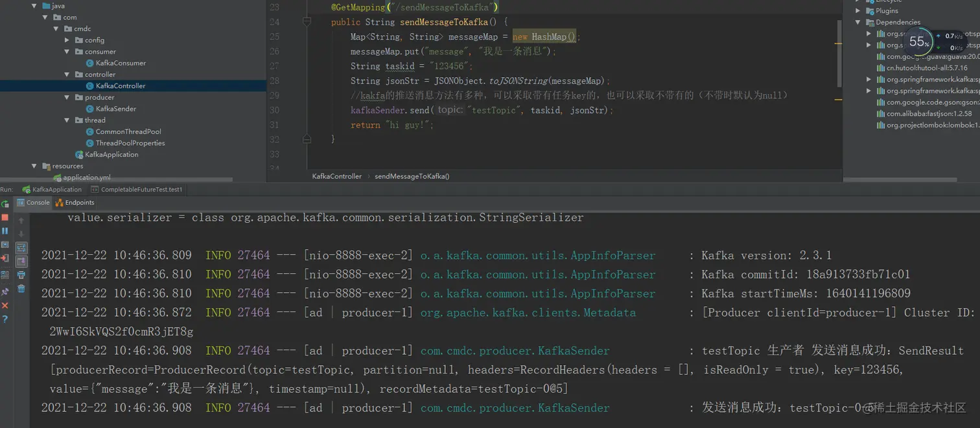Click the 'return "hi guy!"' line
The width and height of the screenshot is (980, 428).
[x=392, y=125]
